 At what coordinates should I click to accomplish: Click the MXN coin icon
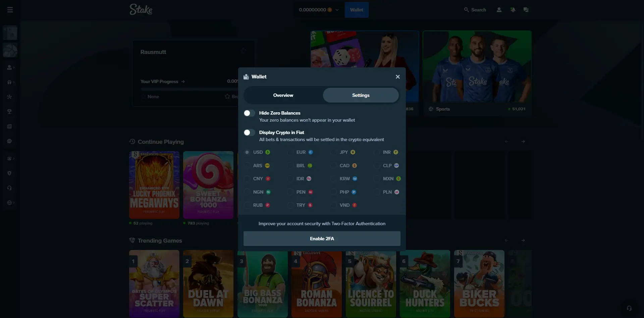pos(398,179)
